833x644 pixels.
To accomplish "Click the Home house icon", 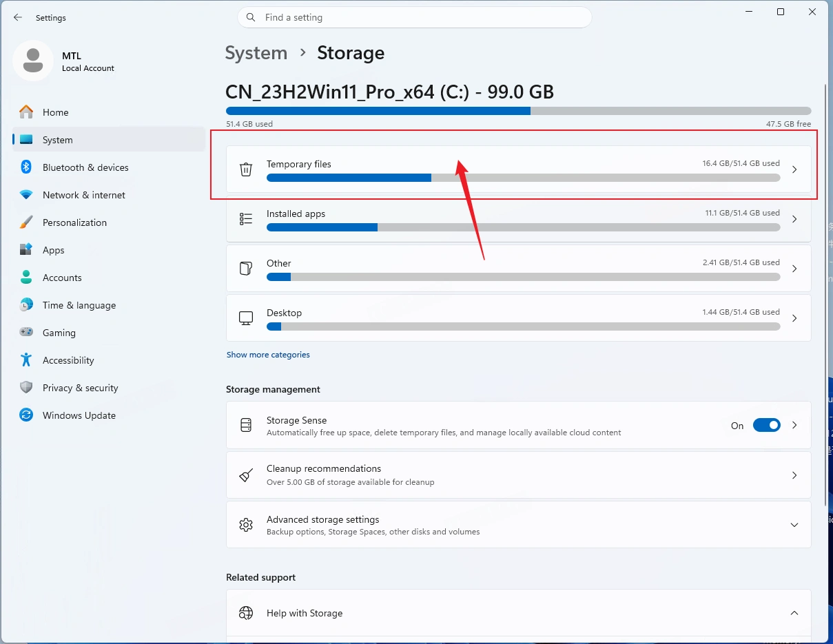I will click(26, 112).
